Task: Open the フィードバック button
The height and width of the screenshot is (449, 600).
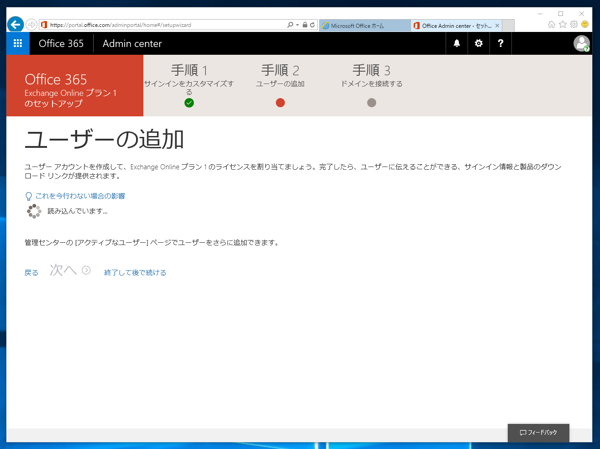Action: [538, 433]
